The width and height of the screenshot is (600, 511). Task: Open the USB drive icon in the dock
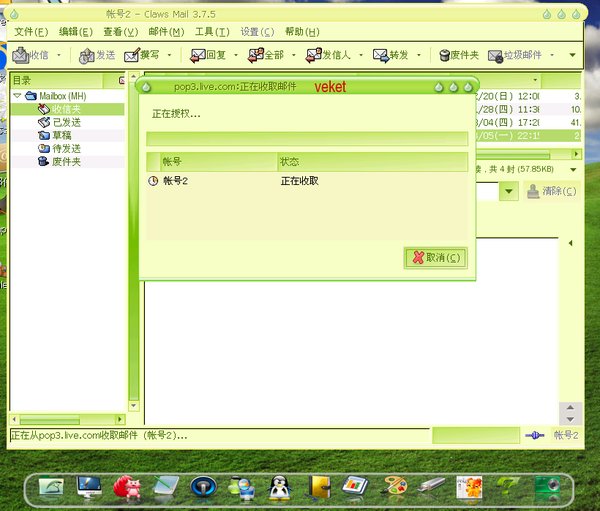pyautogui.click(x=432, y=485)
